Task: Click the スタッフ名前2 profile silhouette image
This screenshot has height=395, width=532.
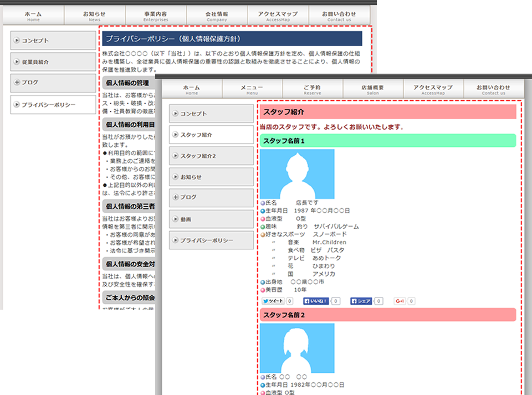Action: (x=297, y=348)
